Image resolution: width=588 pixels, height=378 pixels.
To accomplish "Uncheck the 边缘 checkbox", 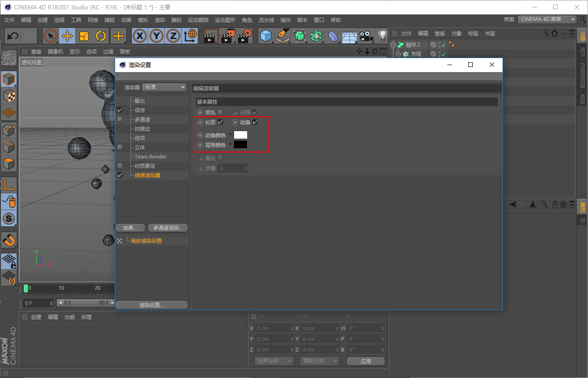I will point(255,122).
